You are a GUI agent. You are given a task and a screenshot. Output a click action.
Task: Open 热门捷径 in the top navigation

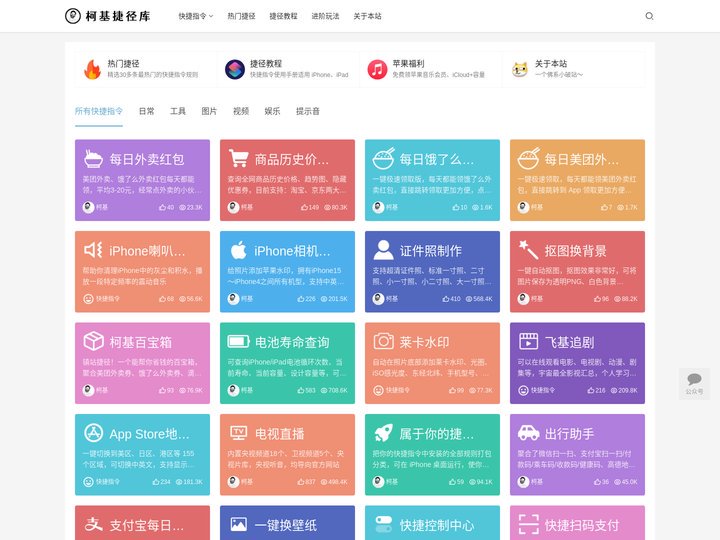click(241, 16)
